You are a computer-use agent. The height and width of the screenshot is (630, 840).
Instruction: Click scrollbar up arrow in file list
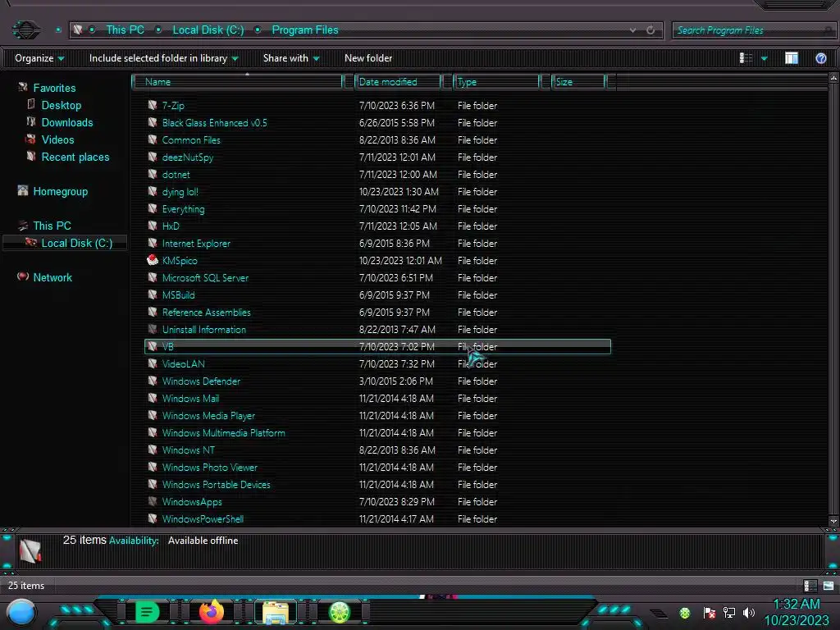[833, 78]
